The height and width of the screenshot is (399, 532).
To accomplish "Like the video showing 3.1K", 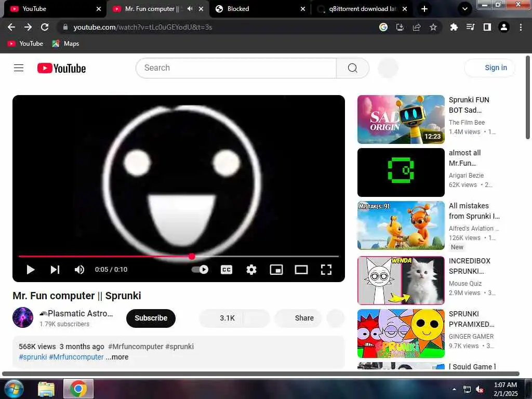I will (x=221, y=318).
